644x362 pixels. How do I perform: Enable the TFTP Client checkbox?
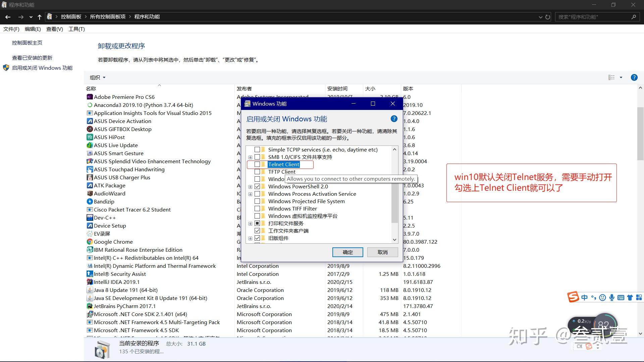click(x=257, y=172)
